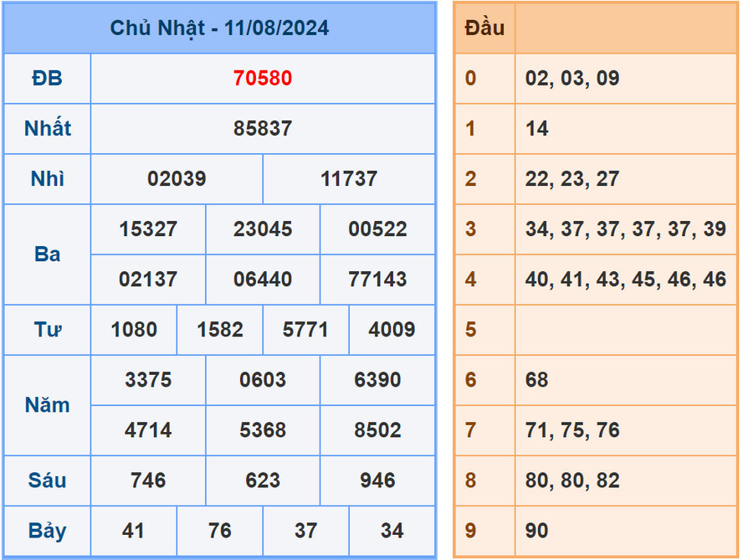Image resolution: width=743 pixels, height=560 pixels.
Task: Click sixth prize number 623
Action: (263, 480)
